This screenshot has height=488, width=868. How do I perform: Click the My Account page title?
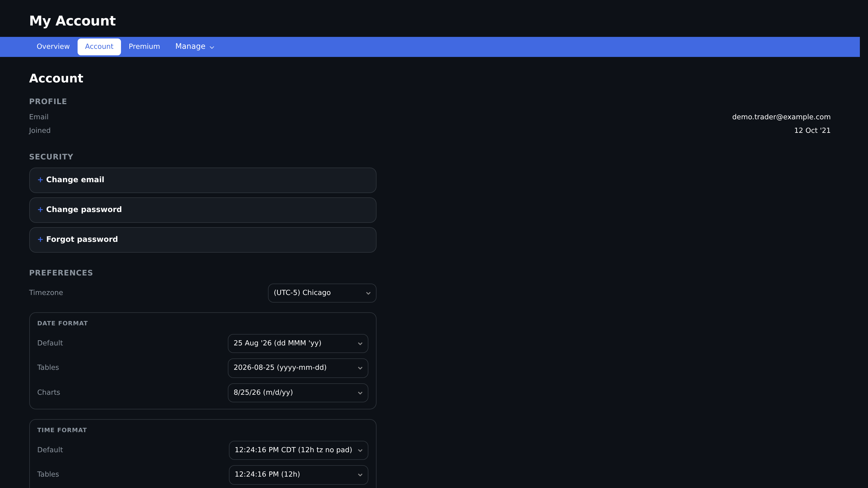[72, 21]
